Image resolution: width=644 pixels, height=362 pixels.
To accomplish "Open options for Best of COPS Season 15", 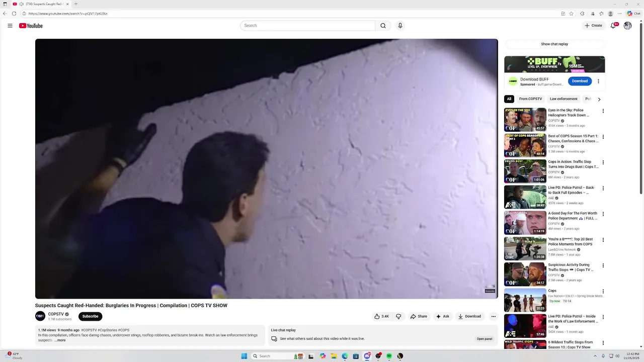I will point(603,137).
